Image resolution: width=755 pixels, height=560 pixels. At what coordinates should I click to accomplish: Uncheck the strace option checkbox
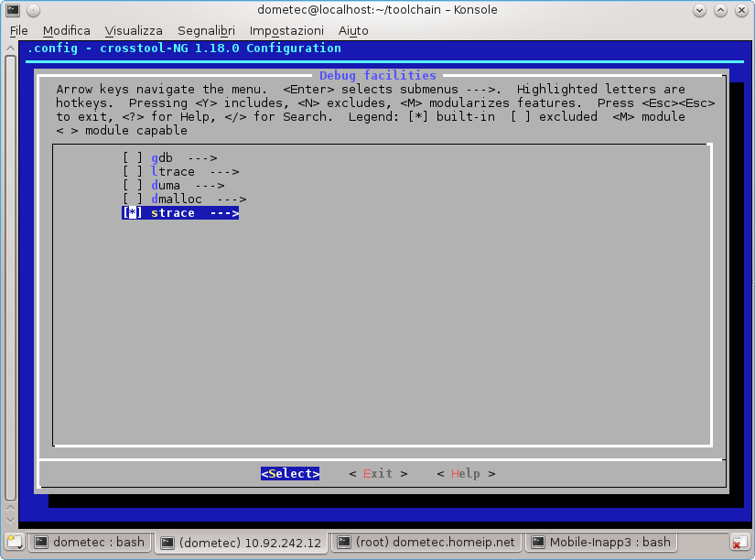(133, 212)
